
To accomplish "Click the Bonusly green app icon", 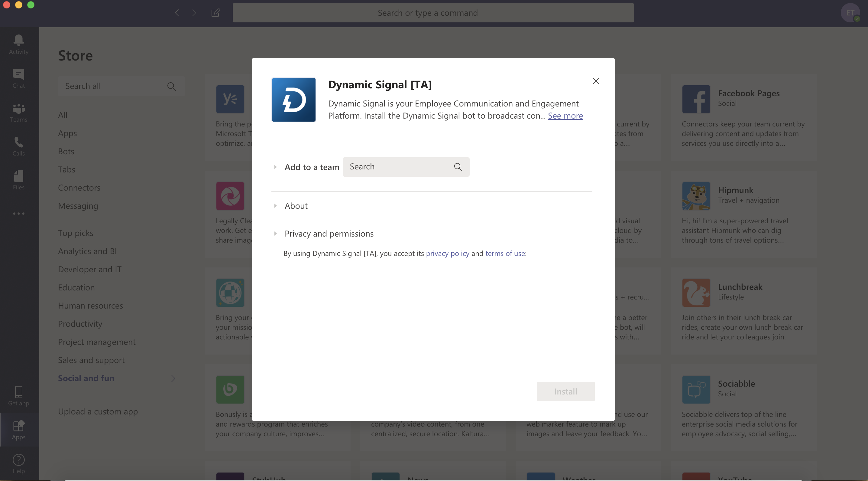I will click(x=230, y=390).
